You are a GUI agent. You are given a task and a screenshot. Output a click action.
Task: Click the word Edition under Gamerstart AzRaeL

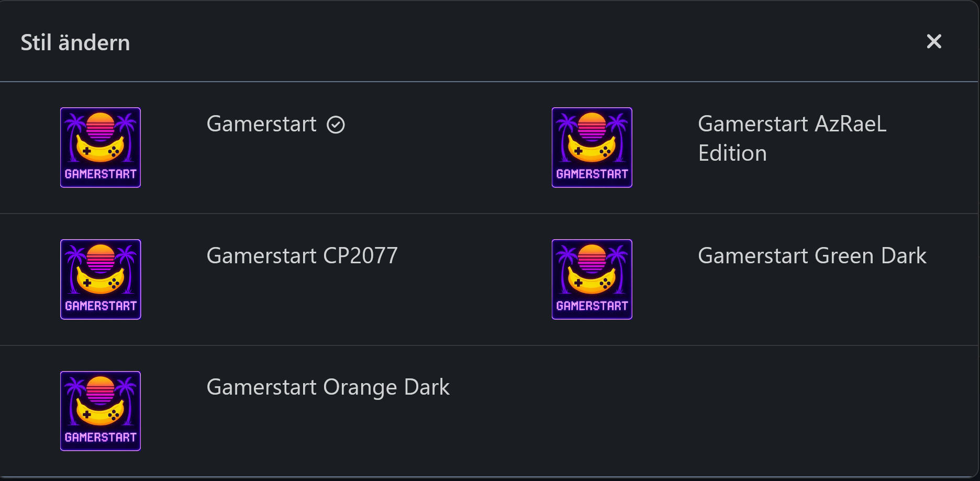pos(732,153)
